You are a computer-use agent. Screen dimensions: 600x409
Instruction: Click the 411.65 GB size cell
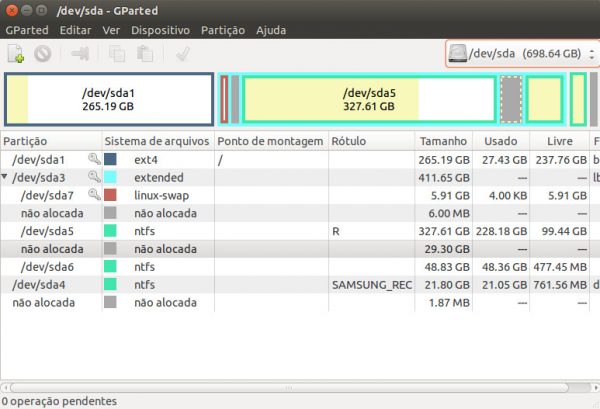[444, 178]
